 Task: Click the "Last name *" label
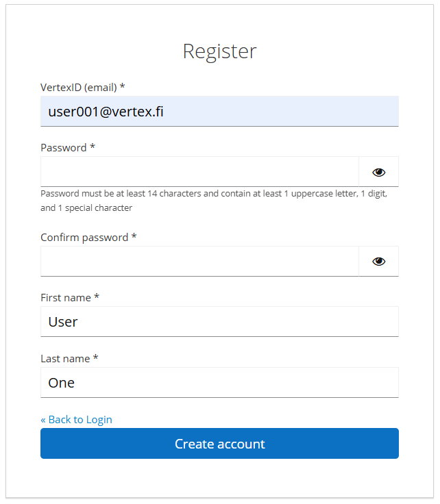click(x=70, y=358)
